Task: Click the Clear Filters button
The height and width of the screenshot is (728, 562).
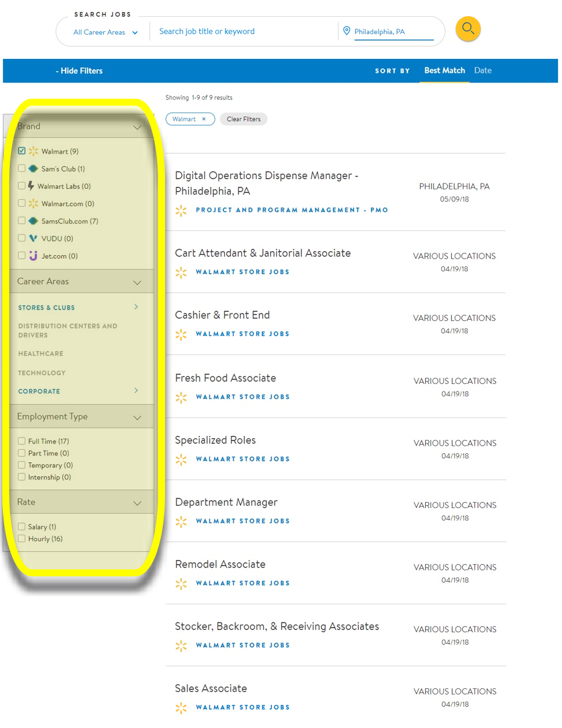Action: pyautogui.click(x=243, y=119)
